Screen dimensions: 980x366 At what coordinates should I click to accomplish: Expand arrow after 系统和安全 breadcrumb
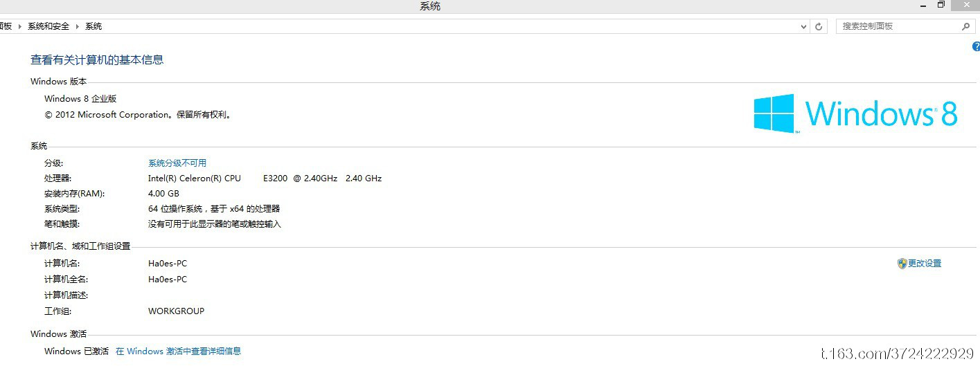pyautogui.click(x=78, y=26)
